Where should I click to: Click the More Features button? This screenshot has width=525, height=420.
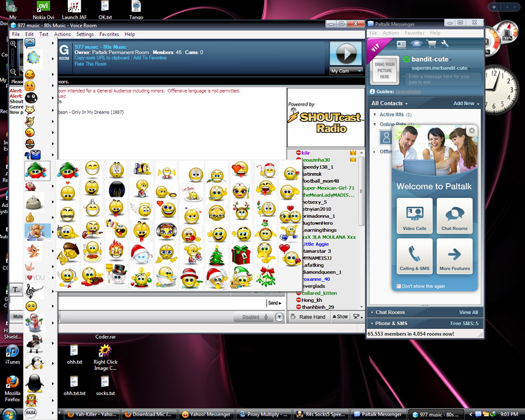[x=454, y=256]
